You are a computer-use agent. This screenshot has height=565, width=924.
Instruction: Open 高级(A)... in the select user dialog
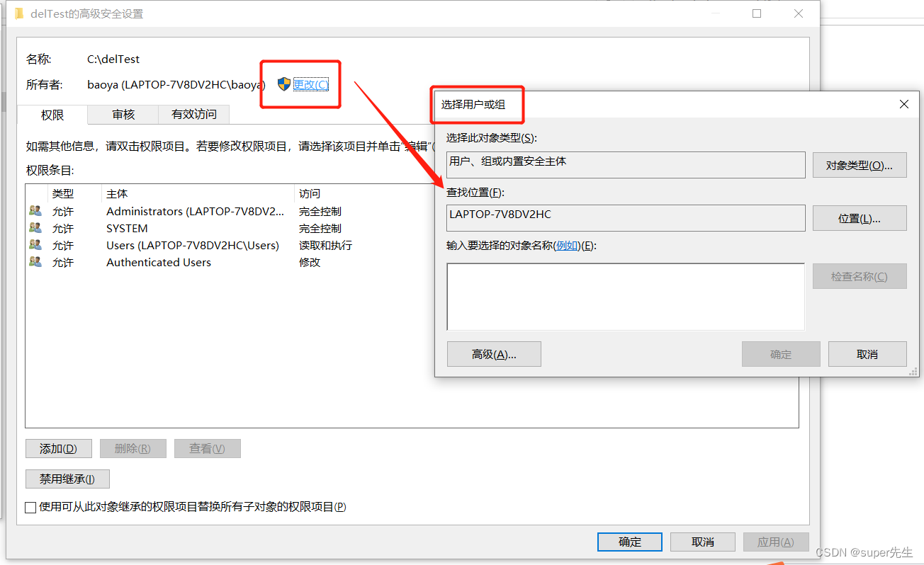tap(494, 354)
